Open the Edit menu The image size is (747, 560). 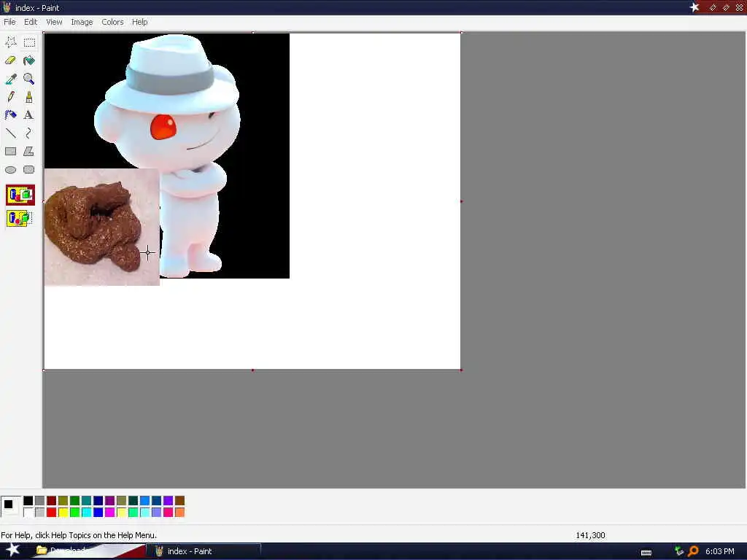pos(31,22)
